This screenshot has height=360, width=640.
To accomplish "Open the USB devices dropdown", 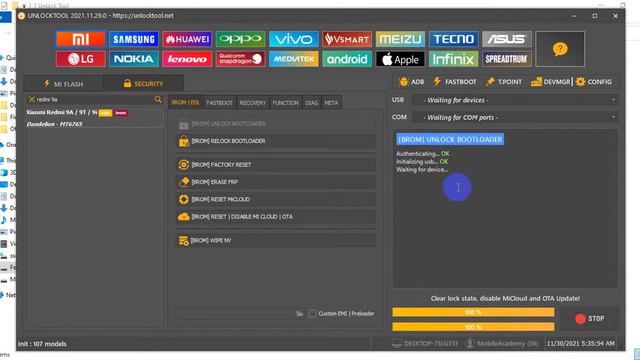I will pyautogui.click(x=515, y=100).
